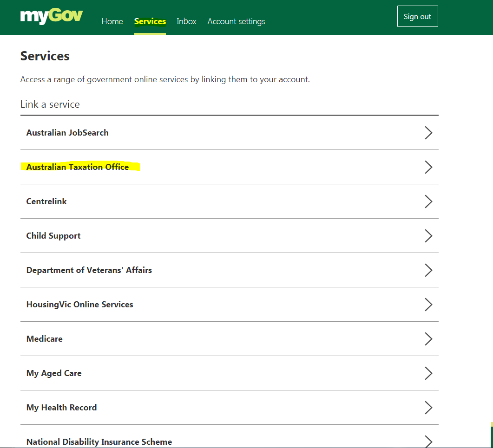Click chevron arrow beside My Health Record

pyautogui.click(x=428, y=407)
